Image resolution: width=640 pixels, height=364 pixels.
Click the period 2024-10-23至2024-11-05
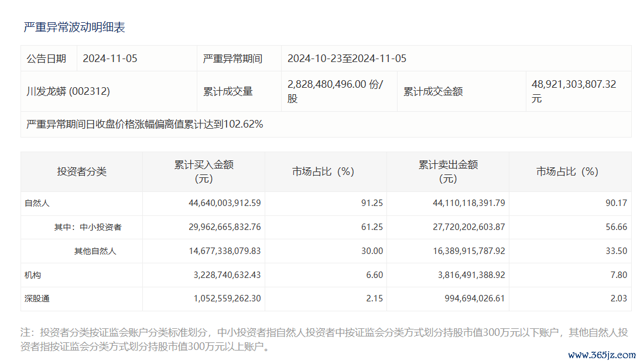[347, 59]
